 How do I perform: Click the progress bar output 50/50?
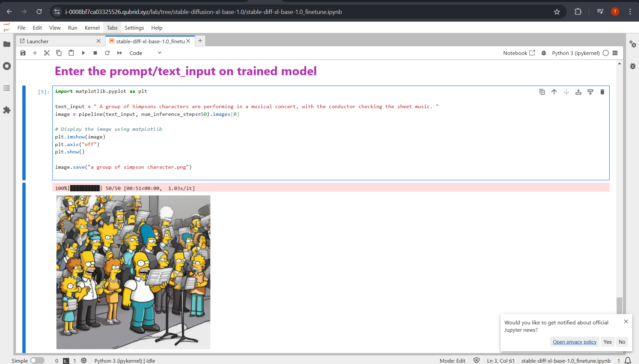click(x=125, y=188)
